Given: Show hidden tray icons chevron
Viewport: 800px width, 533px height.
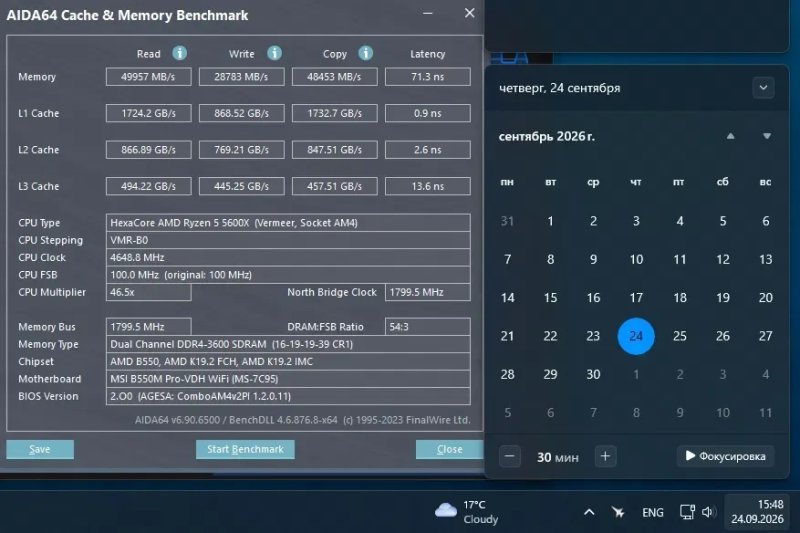Looking at the screenshot, I should click(x=589, y=512).
